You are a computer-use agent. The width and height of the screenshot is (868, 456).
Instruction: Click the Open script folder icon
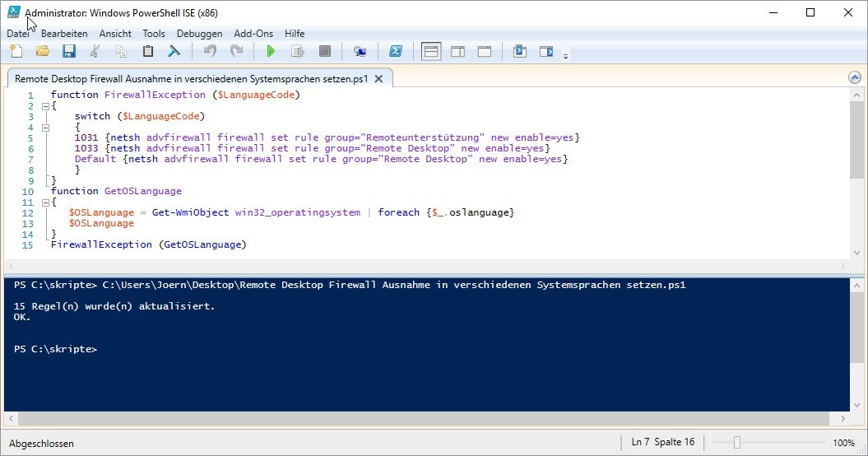pyautogui.click(x=43, y=52)
